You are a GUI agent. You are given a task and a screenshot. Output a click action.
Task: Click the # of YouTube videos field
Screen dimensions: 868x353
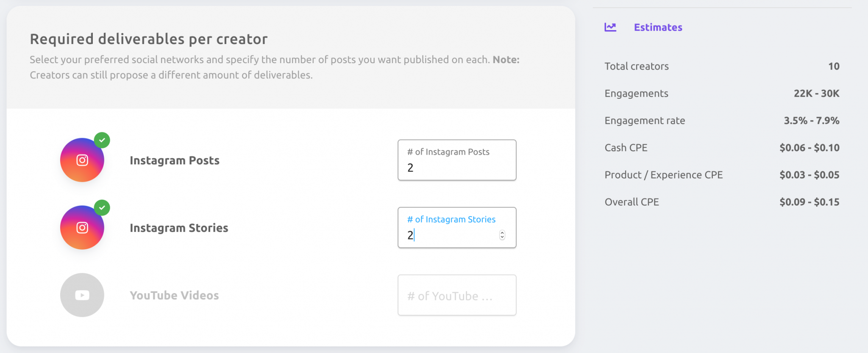point(457,295)
